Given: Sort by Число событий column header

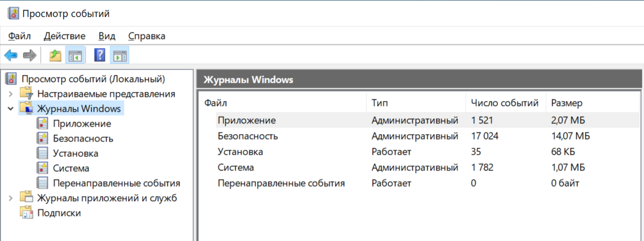Looking at the screenshot, I should [x=505, y=103].
